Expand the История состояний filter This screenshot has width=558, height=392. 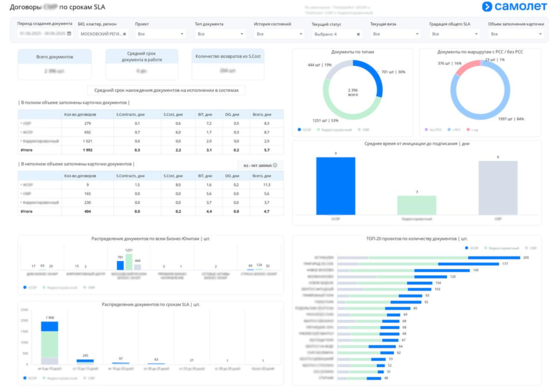279,34
